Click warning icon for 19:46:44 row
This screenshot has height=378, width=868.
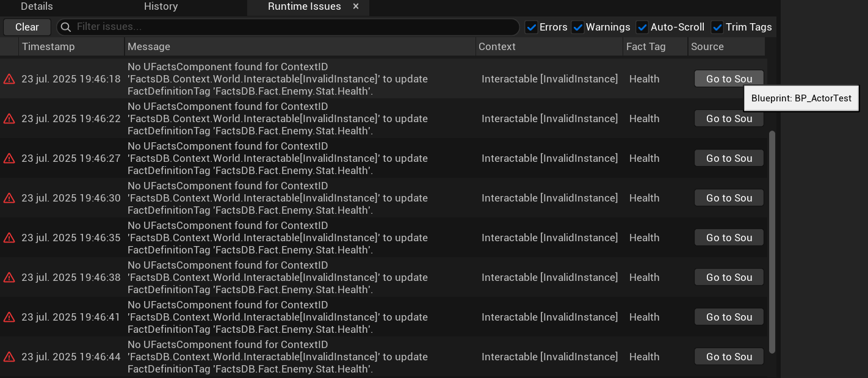pyautogui.click(x=9, y=357)
